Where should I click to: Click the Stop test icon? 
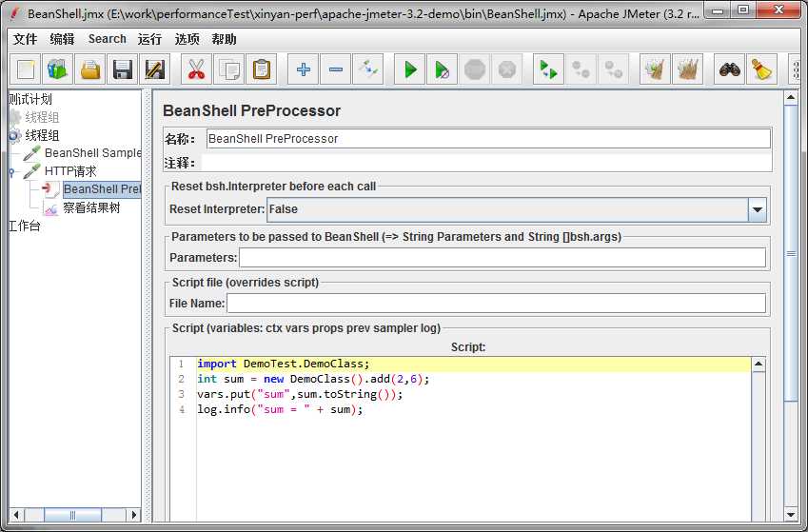pos(475,69)
